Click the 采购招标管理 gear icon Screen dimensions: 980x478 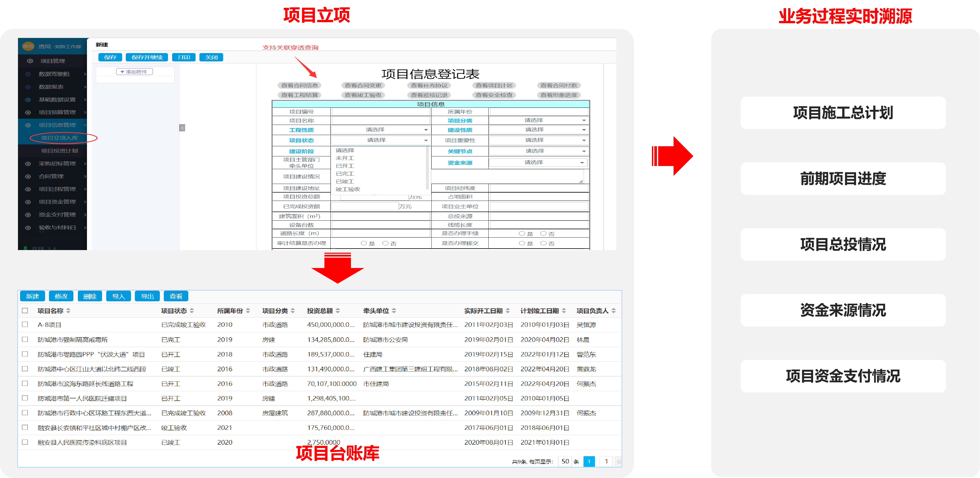point(28,163)
